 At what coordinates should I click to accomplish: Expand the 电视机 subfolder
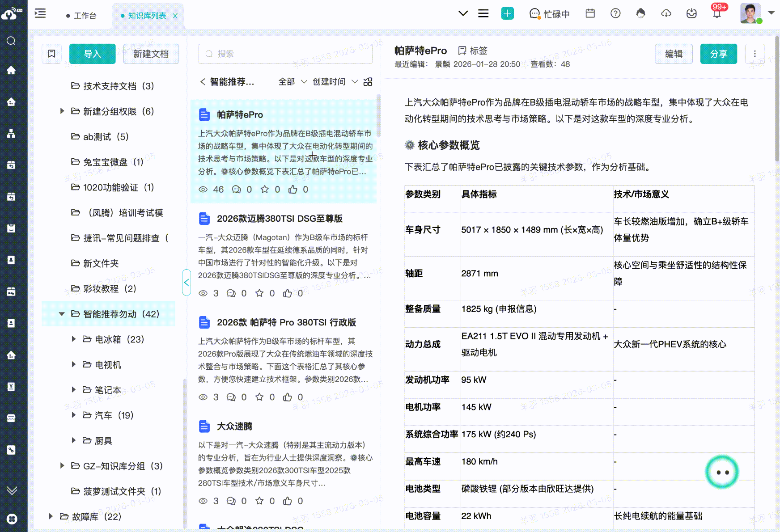tap(74, 364)
